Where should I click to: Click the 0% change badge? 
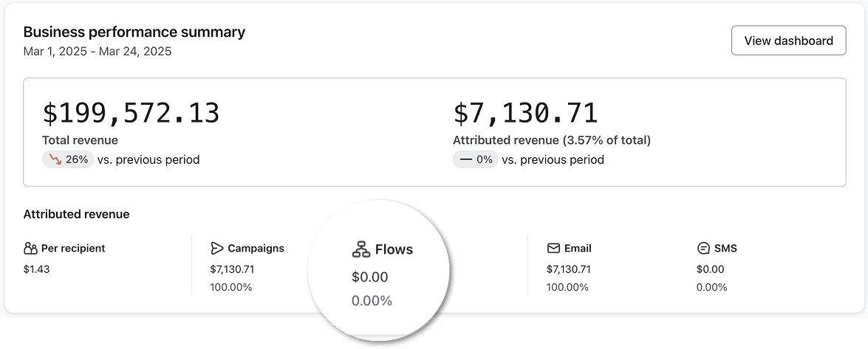pos(476,160)
